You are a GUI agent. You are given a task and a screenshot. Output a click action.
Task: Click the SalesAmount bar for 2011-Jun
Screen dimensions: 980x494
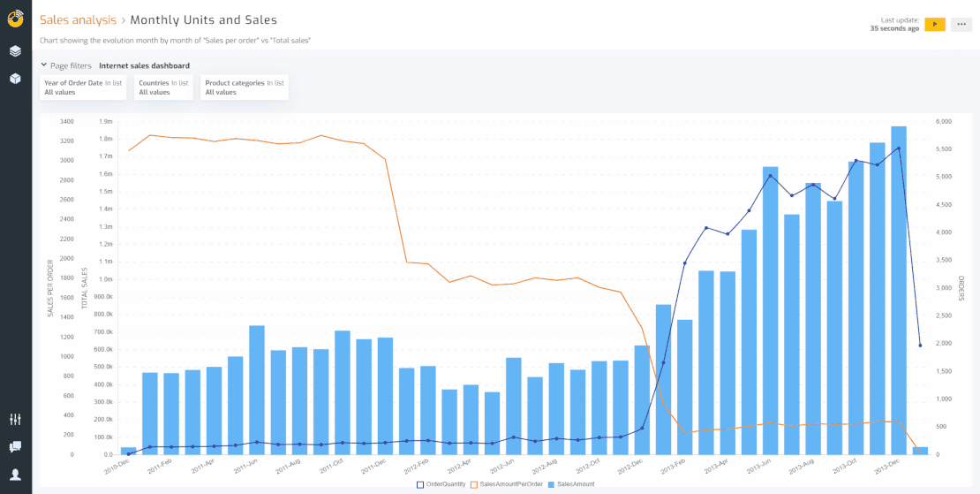click(257, 391)
